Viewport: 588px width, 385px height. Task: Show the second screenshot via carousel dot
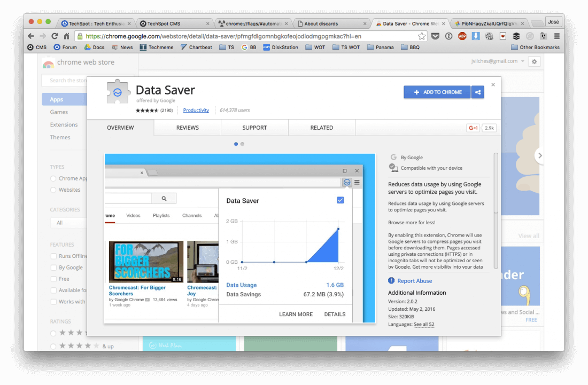coord(242,144)
